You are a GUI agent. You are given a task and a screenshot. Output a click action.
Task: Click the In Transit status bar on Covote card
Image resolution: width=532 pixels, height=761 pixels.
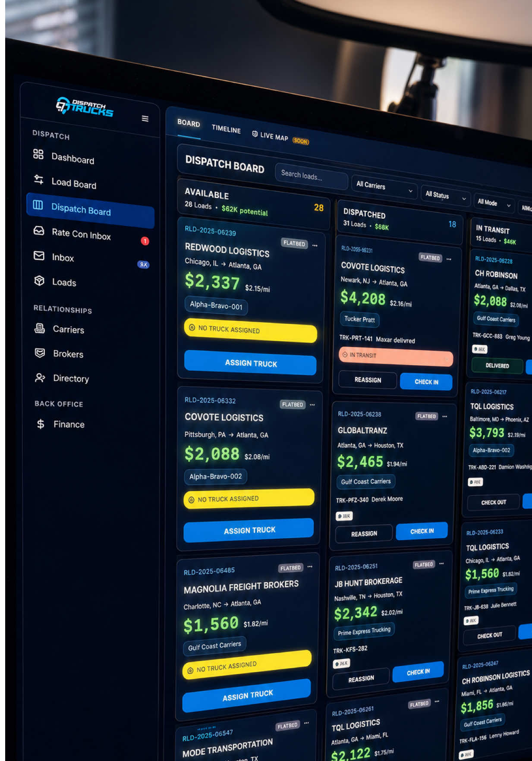pos(396,356)
